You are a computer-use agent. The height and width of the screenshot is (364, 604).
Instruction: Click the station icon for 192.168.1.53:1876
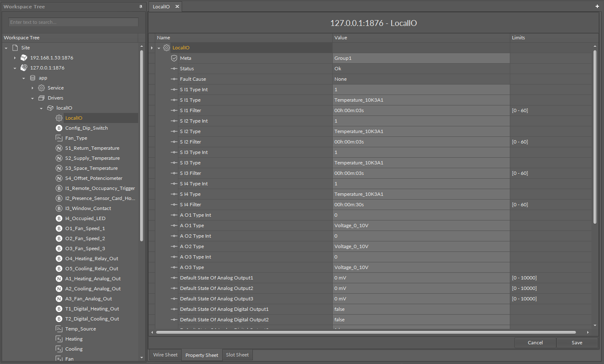[x=24, y=58]
